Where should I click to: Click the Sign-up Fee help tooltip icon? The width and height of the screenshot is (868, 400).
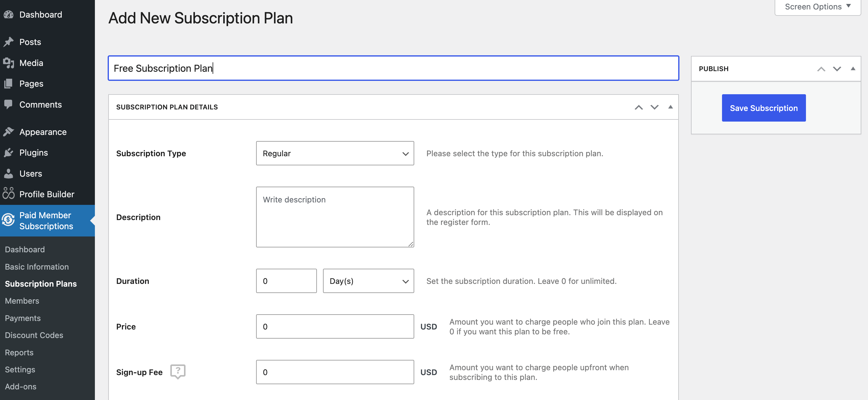pyautogui.click(x=178, y=372)
